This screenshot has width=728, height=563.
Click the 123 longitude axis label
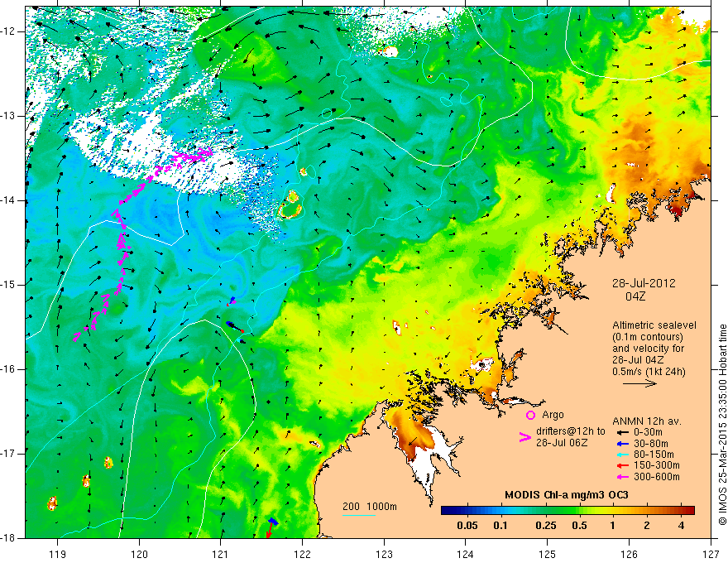[x=384, y=554]
